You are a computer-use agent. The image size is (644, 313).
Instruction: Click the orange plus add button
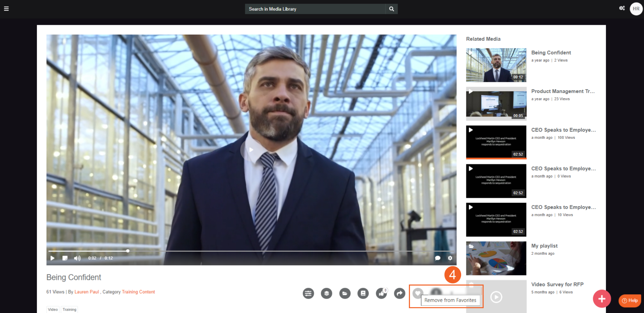click(602, 299)
